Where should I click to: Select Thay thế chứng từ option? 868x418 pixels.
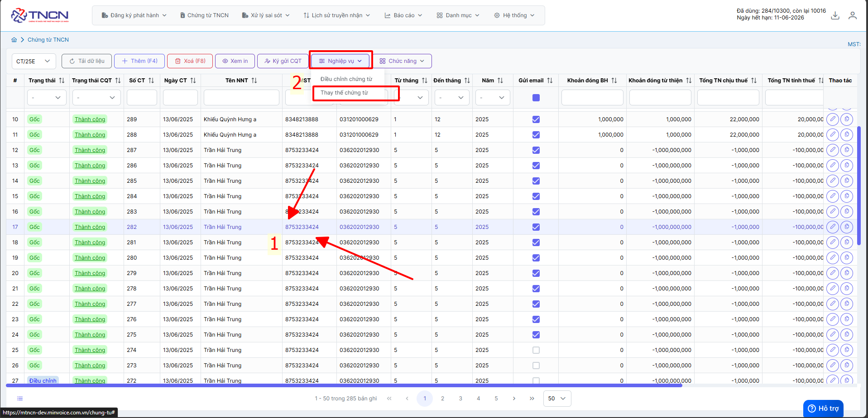click(x=345, y=93)
